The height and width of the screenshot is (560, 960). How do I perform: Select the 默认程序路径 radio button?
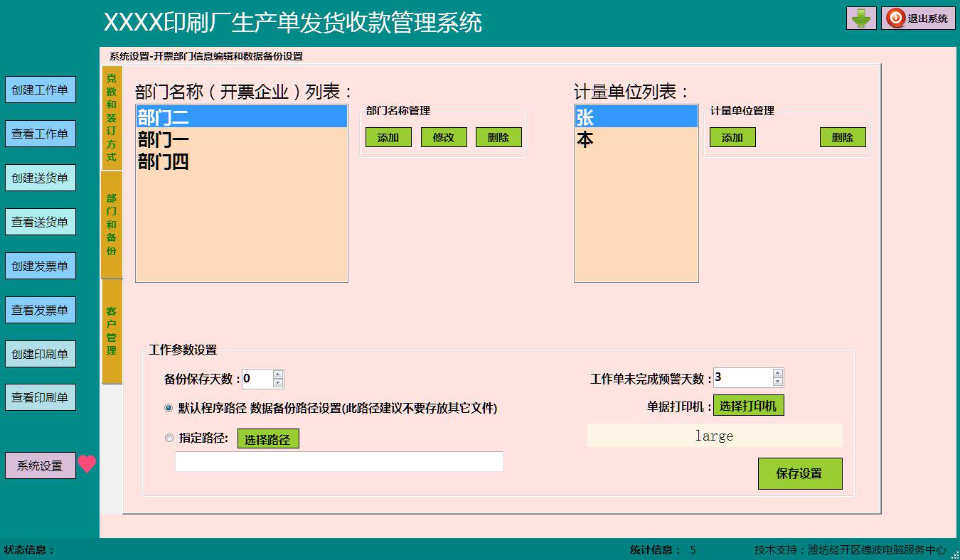pos(169,408)
